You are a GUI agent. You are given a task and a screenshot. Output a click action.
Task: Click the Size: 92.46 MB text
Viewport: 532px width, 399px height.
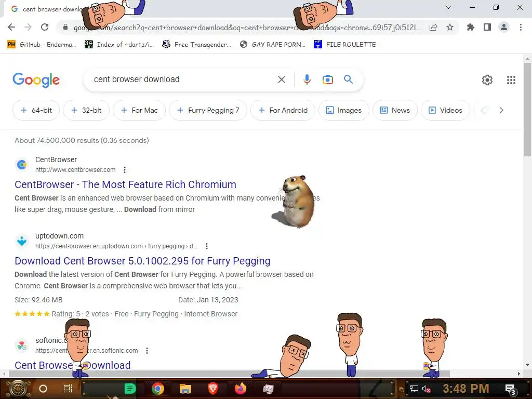coord(38,300)
